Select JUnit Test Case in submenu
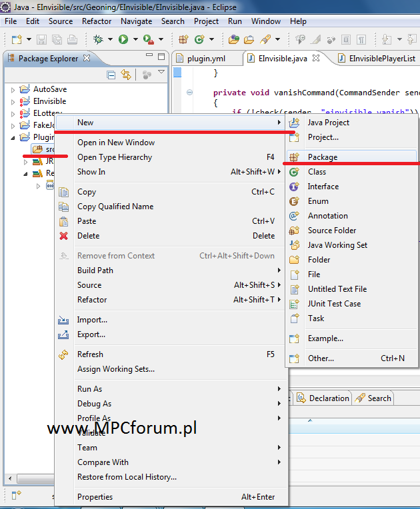The height and width of the screenshot is (509, 420). (x=352, y=304)
